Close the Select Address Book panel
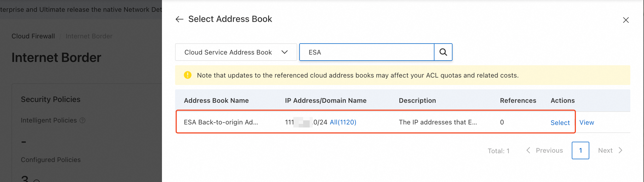 (626, 20)
